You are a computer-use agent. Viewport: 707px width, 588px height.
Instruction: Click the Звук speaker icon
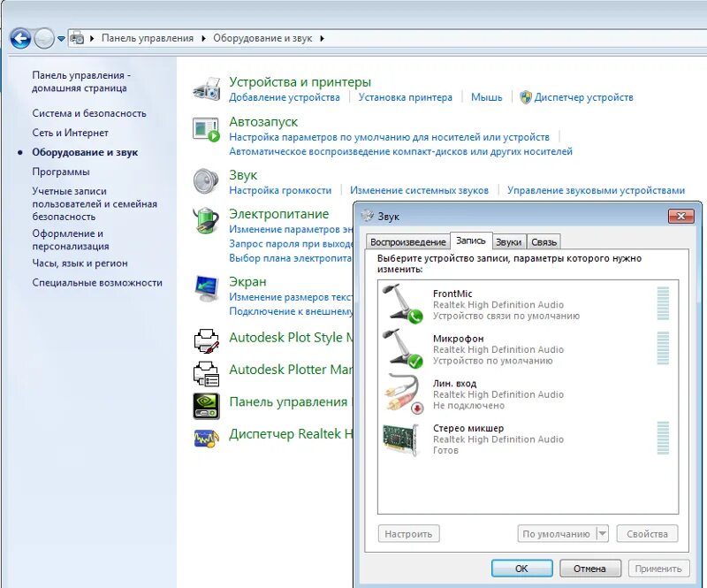pos(206,181)
